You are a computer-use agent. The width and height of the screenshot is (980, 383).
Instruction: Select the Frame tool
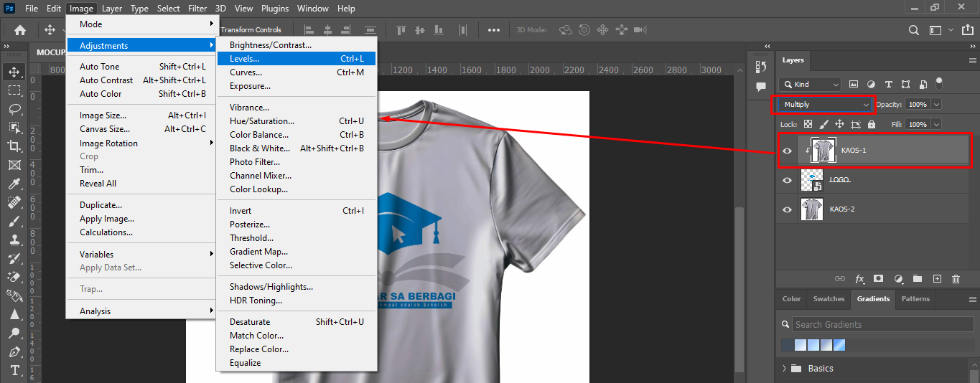tap(14, 165)
